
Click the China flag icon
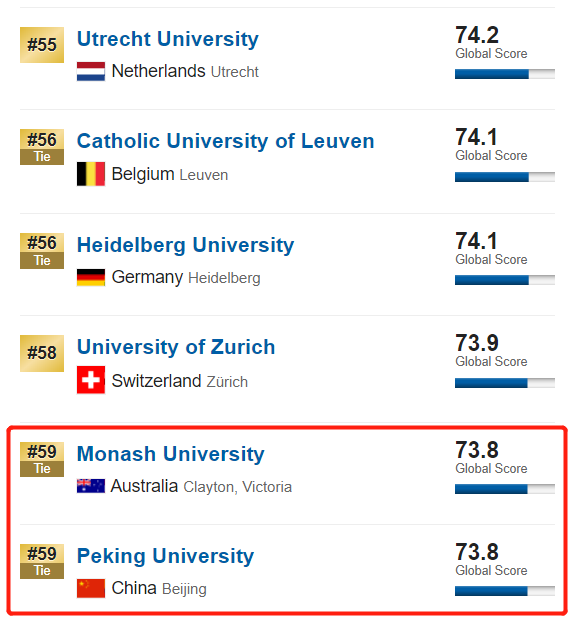click(x=91, y=588)
